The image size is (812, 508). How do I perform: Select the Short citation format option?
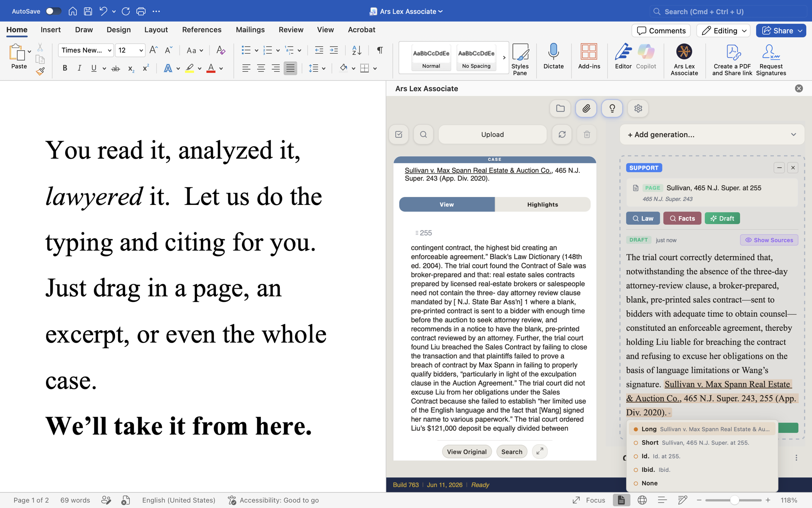[702, 442]
